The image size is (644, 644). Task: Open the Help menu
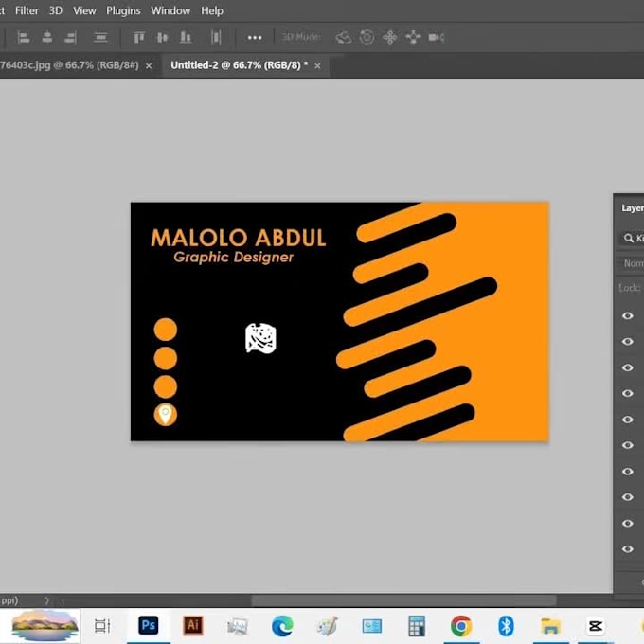pos(212,10)
